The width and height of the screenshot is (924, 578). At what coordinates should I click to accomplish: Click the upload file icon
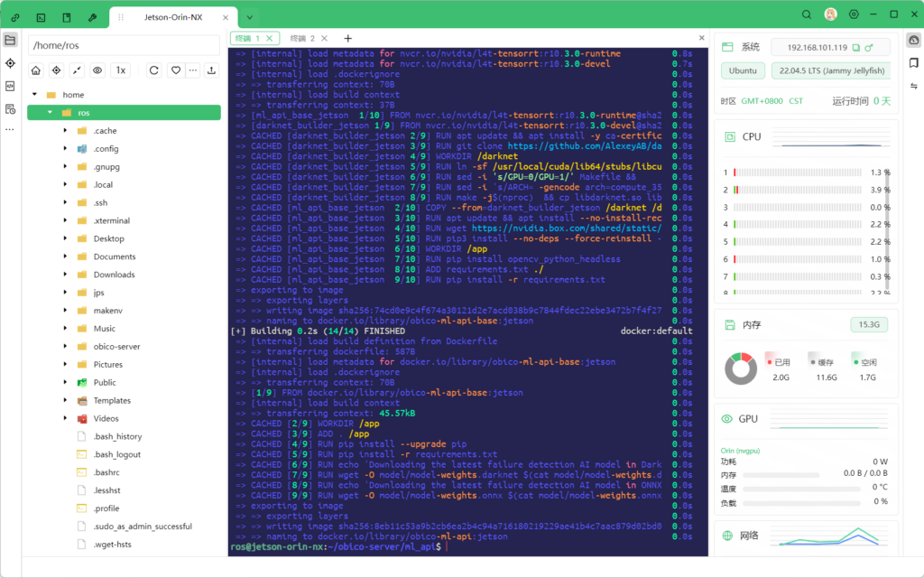(x=211, y=70)
